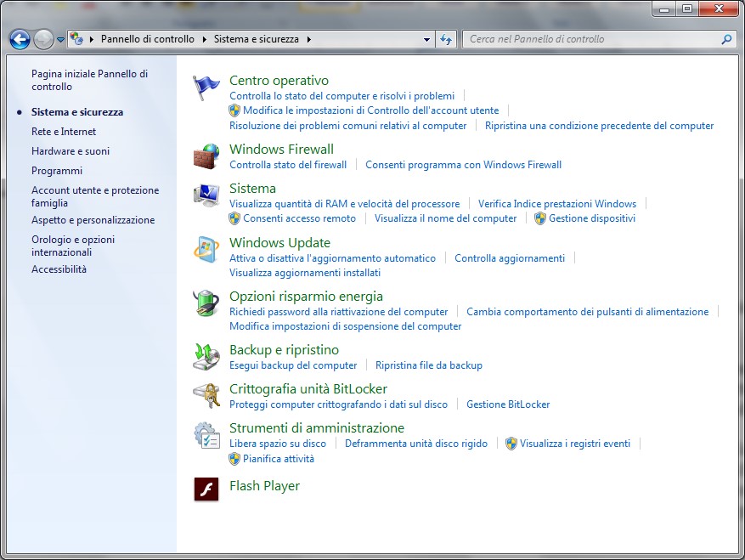The image size is (745, 560).
Task: Open Accessibilità category
Action: click(59, 269)
